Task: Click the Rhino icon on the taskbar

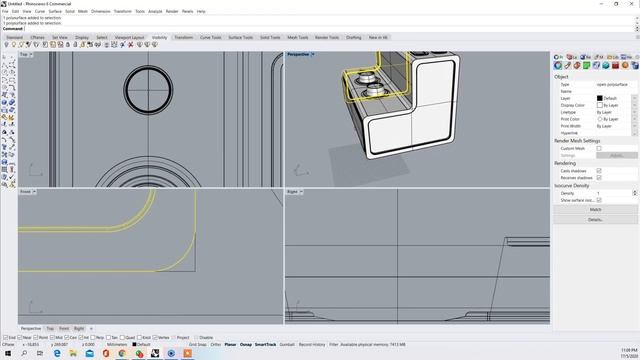Action: [155, 353]
